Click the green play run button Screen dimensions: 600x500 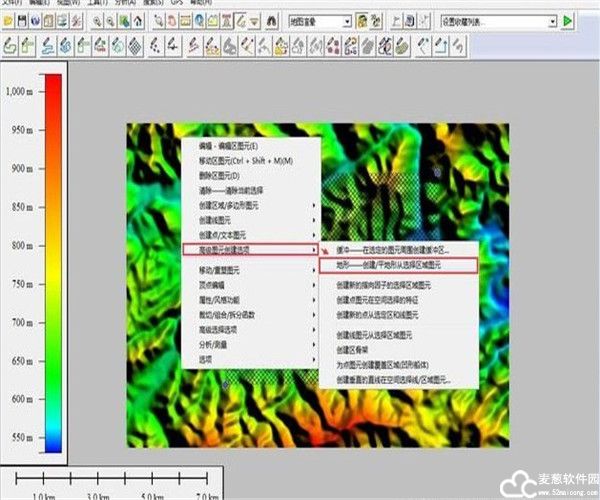click(568, 21)
